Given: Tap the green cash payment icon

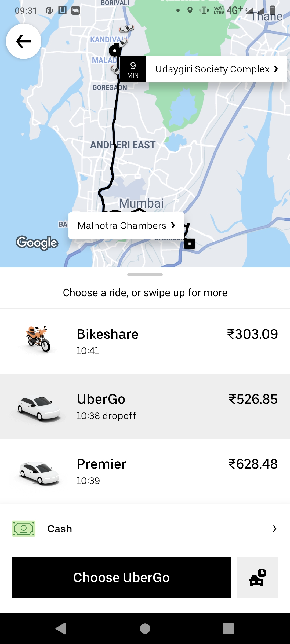Looking at the screenshot, I should [24, 529].
